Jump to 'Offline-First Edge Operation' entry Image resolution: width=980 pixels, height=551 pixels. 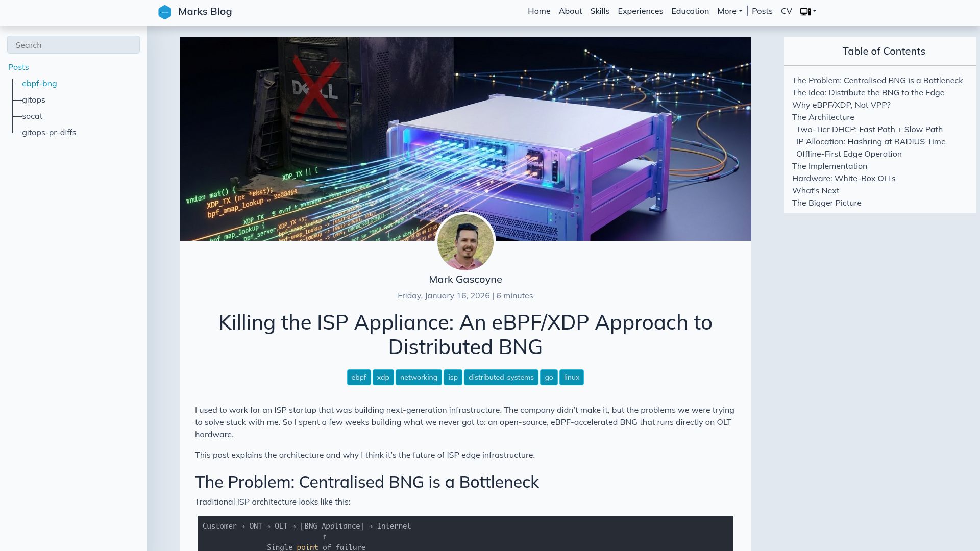(849, 154)
